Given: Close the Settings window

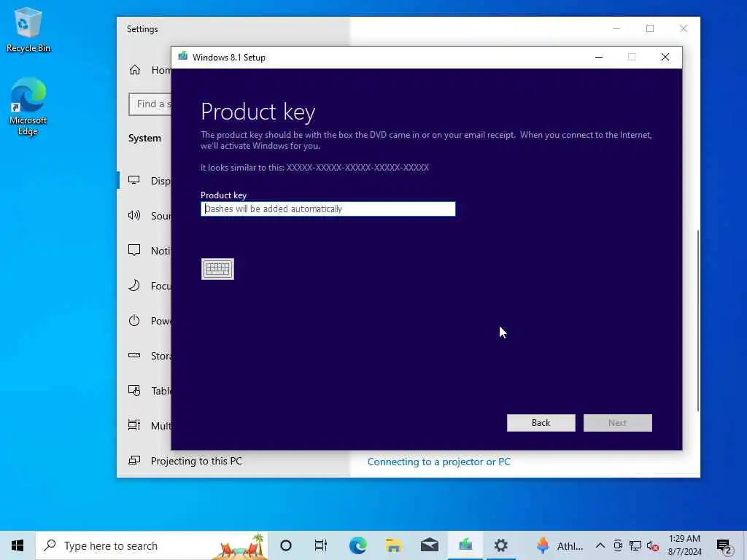Looking at the screenshot, I should pos(683,28).
